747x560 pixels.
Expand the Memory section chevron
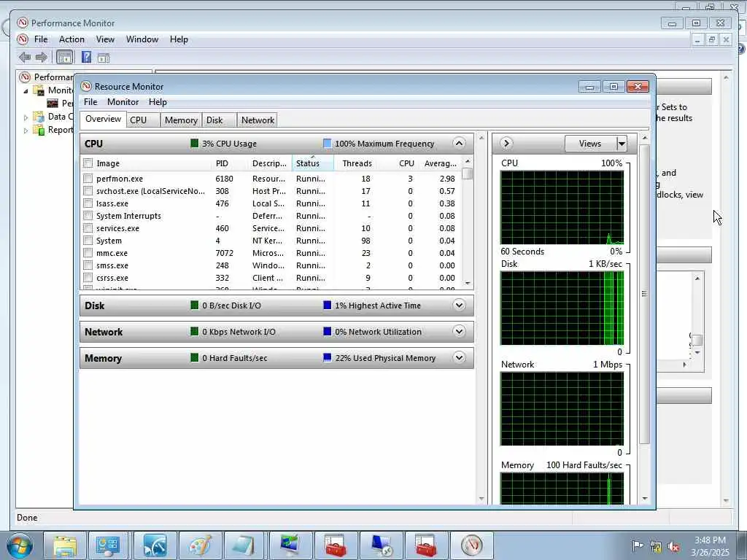(x=460, y=357)
